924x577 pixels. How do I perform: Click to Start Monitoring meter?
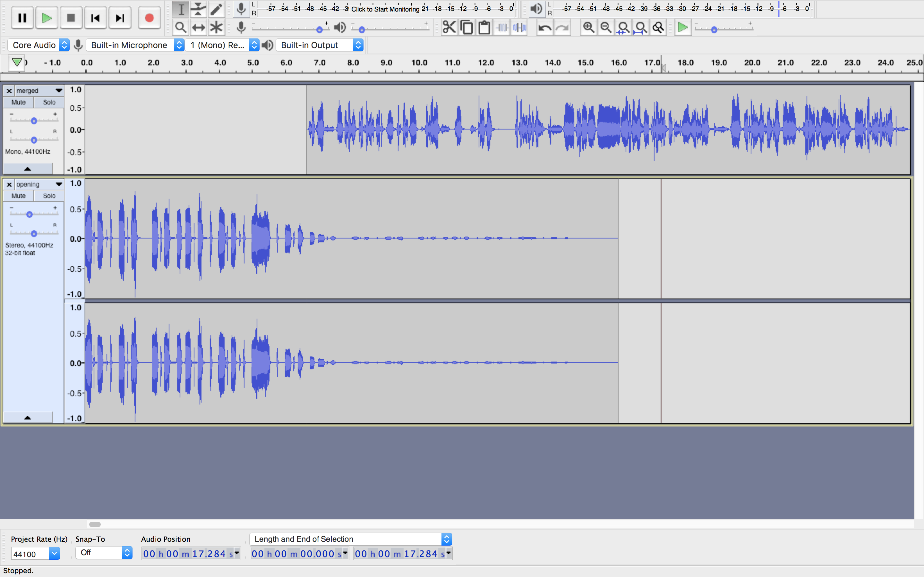385,9
